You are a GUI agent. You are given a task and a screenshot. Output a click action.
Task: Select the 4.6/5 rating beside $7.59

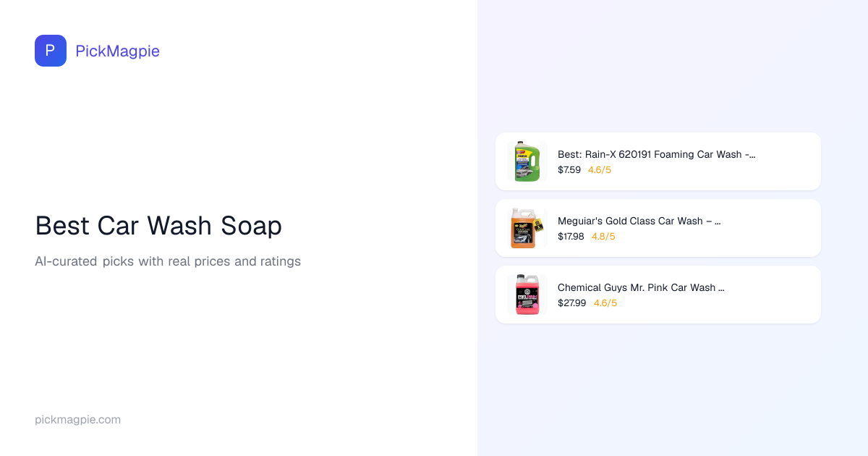(600, 170)
